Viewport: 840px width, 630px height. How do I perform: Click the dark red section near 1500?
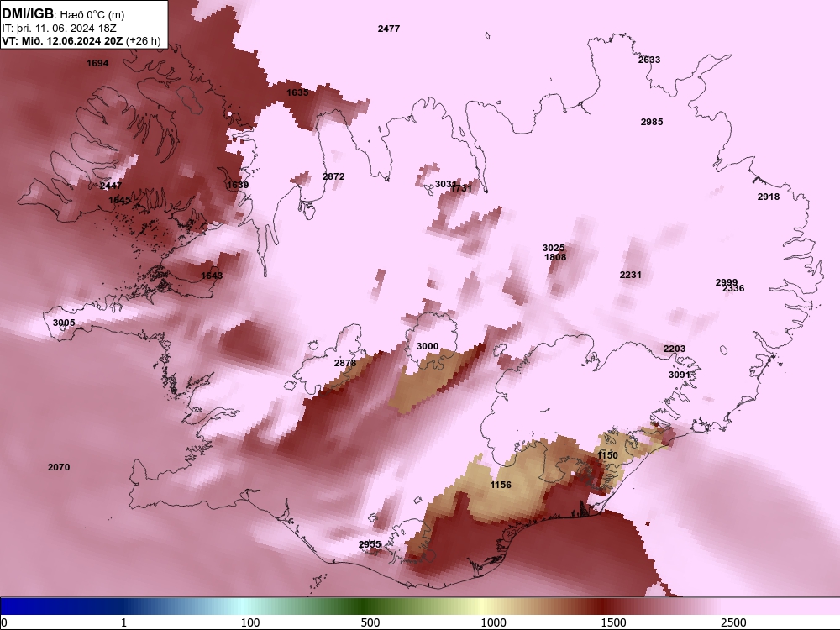coord(602,606)
